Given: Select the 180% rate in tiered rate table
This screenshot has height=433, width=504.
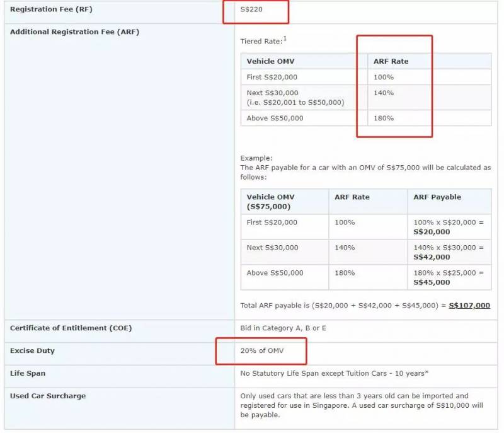Looking at the screenshot, I should click(383, 118).
